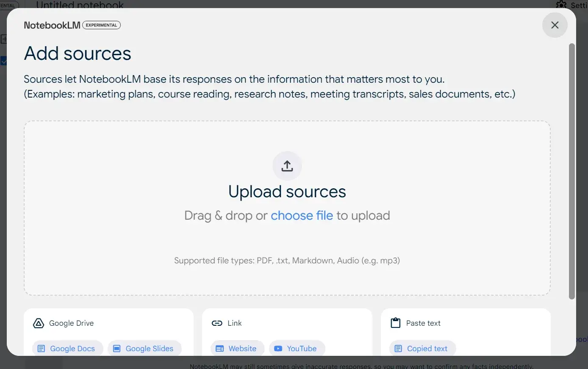Close the Add sources dialog
The height and width of the screenshot is (369, 588).
click(x=555, y=25)
